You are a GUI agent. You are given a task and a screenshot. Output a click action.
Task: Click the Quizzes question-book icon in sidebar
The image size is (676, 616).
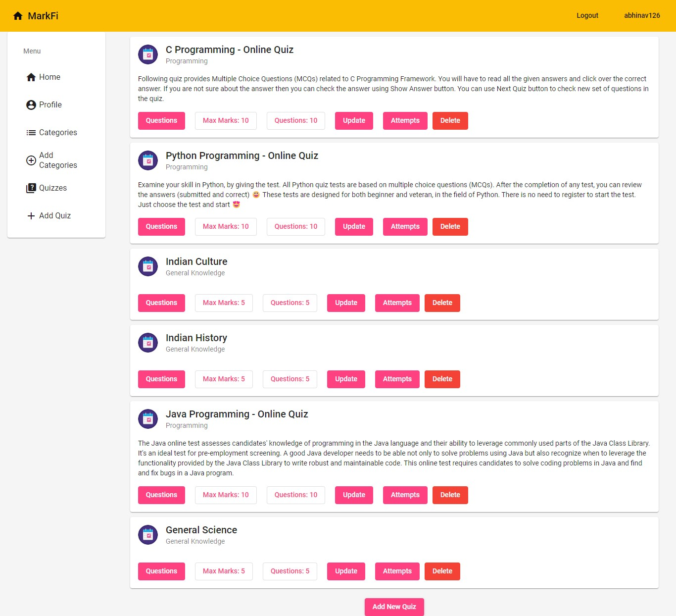pyautogui.click(x=31, y=188)
